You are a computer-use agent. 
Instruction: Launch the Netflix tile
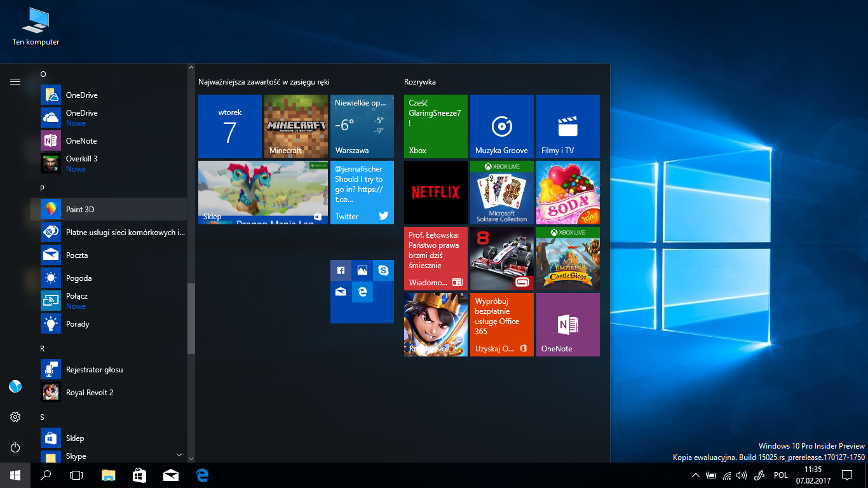point(436,193)
